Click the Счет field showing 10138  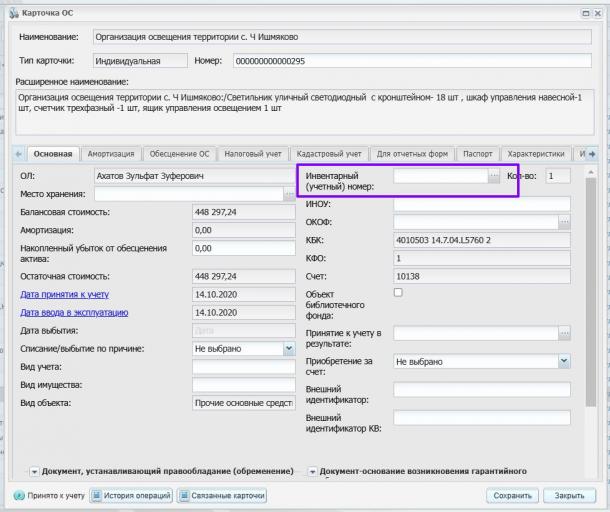(x=482, y=276)
